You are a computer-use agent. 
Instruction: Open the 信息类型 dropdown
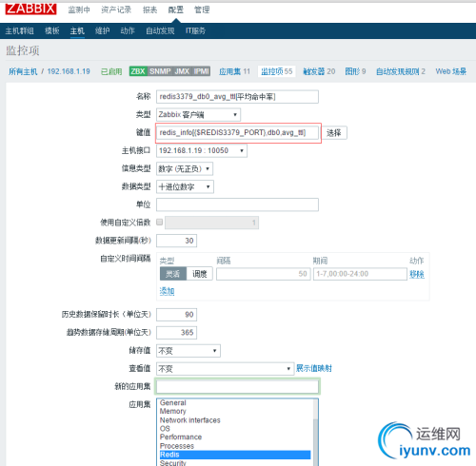[185, 168]
